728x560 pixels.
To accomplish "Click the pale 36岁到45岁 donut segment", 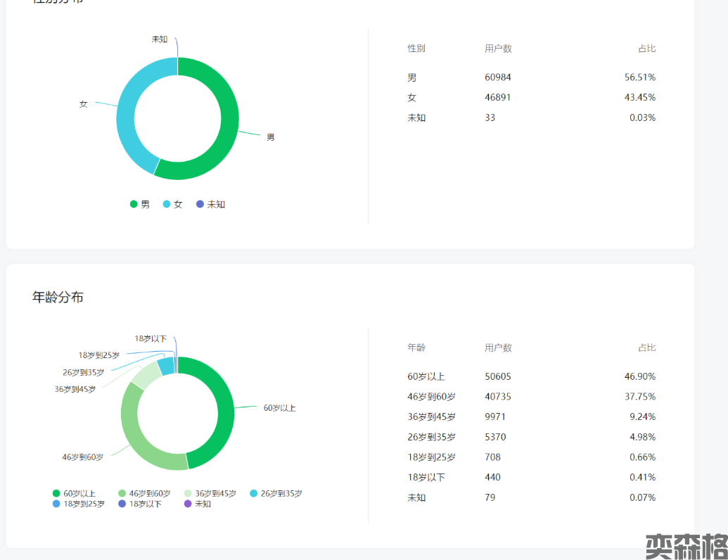I will point(144,375).
